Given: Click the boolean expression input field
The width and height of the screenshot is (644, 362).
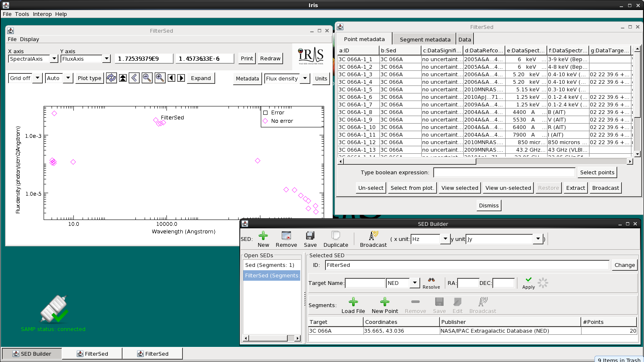Looking at the screenshot, I should coord(504,172).
